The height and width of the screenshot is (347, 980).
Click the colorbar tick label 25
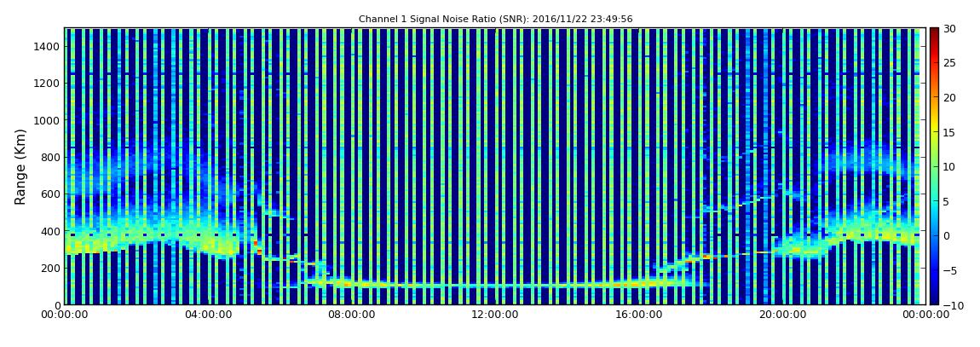(949, 63)
